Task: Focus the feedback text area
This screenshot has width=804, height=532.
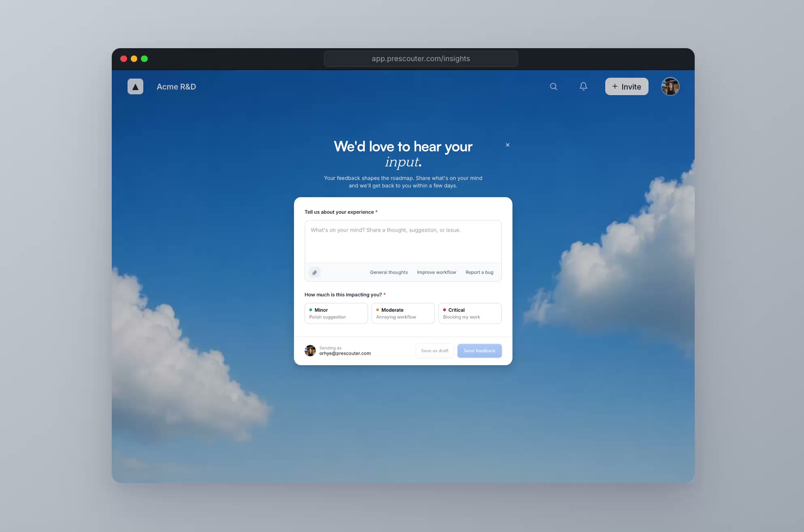Action: (403, 242)
